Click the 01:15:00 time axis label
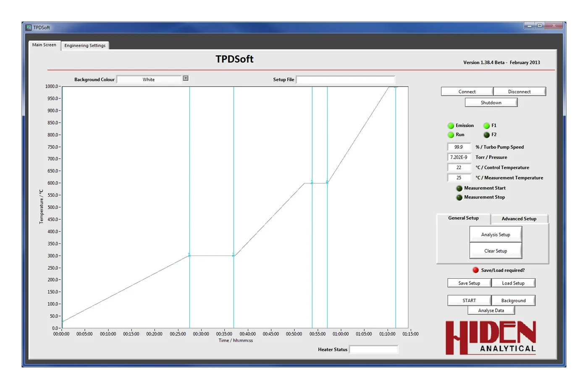This screenshot has width=588, height=389. [x=410, y=334]
